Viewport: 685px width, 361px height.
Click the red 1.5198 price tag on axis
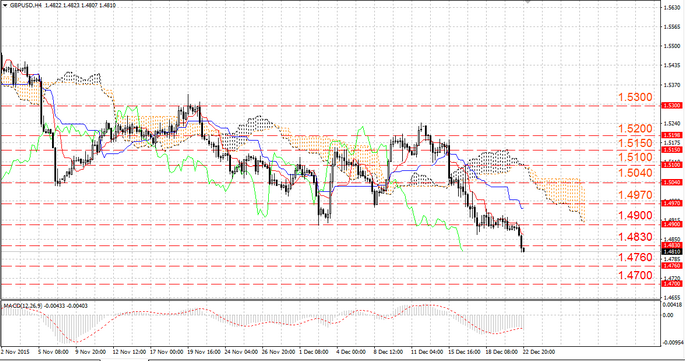pos(672,135)
